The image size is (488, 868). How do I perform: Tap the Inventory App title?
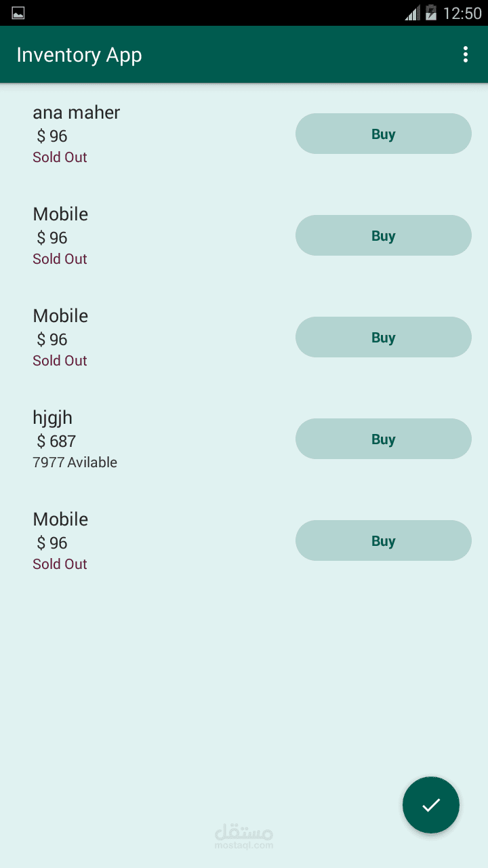79,55
